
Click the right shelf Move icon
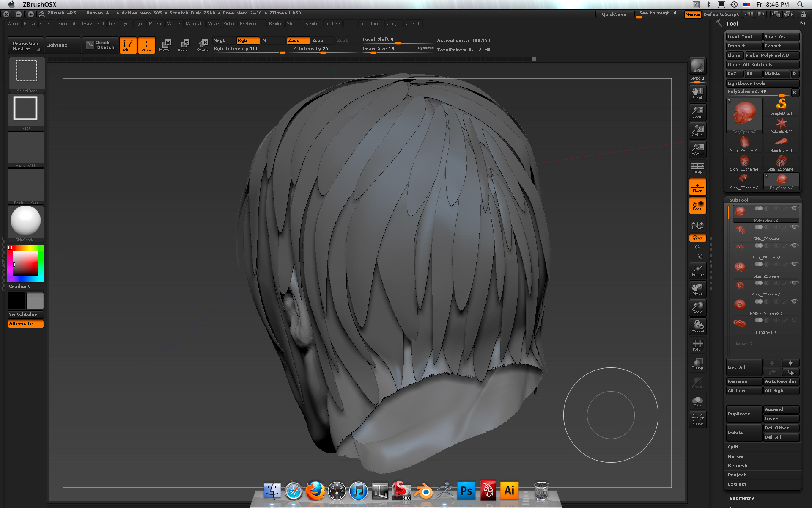pos(697,289)
